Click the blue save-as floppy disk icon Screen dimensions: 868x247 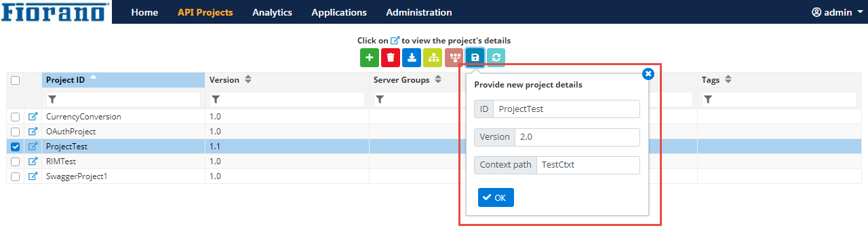(x=475, y=58)
